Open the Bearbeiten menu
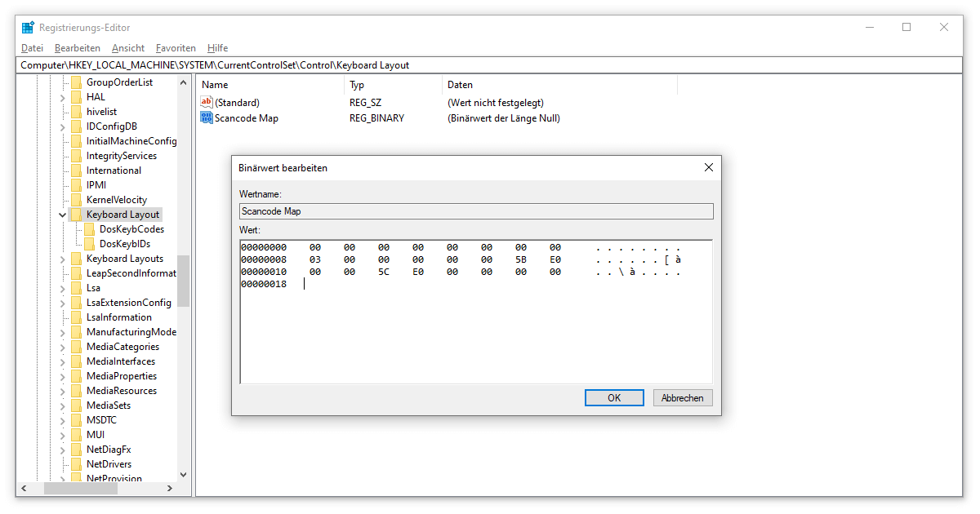Screen dimensions: 980x514 [78, 48]
